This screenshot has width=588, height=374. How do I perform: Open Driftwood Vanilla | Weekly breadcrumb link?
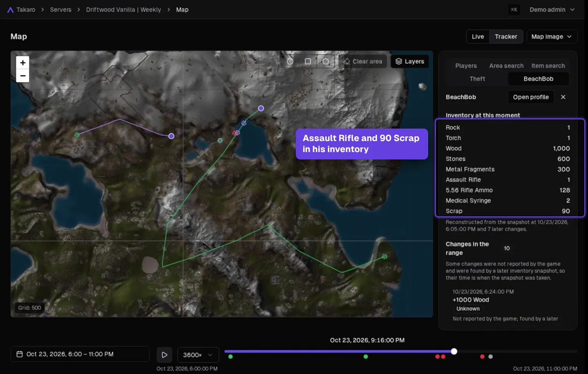[123, 10]
